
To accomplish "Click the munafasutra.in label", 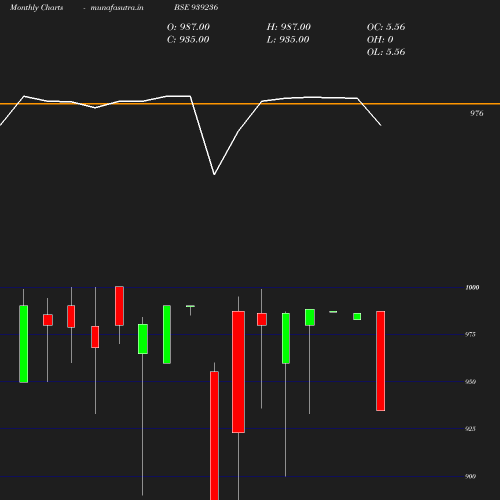I will (x=117, y=7).
